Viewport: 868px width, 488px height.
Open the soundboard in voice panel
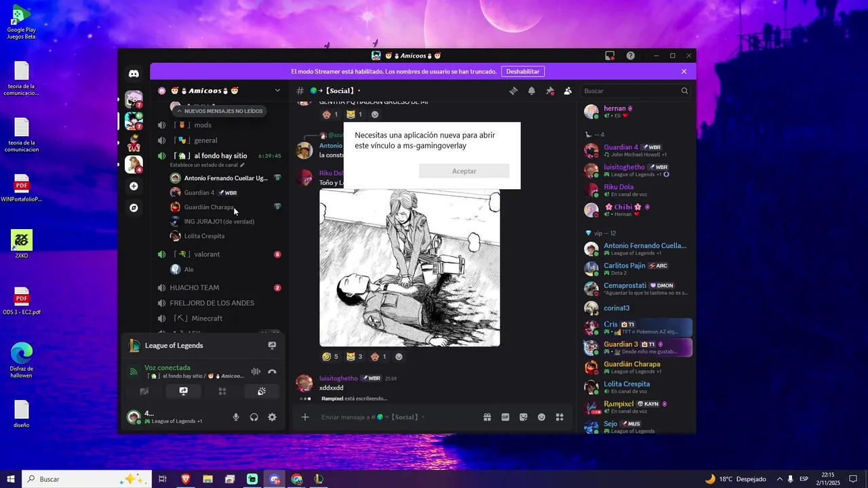click(x=261, y=391)
